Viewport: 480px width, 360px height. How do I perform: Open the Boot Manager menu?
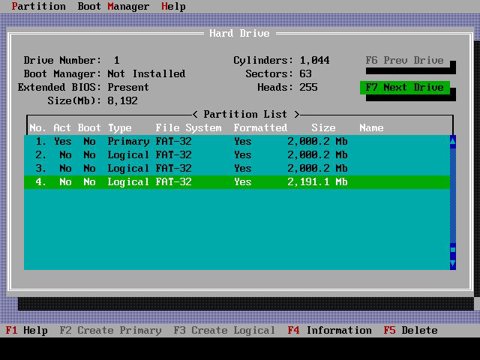point(113,6)
